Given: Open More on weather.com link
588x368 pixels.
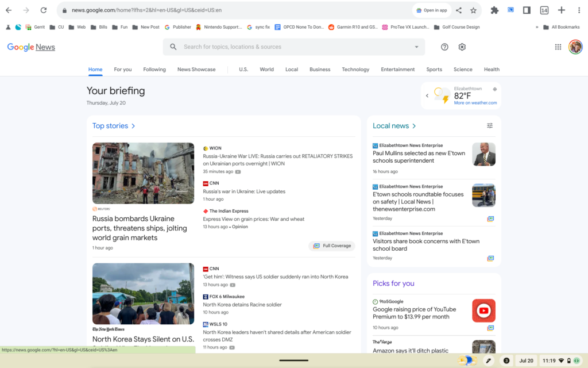Looking at the screenshot, I should tap(475, 103).
